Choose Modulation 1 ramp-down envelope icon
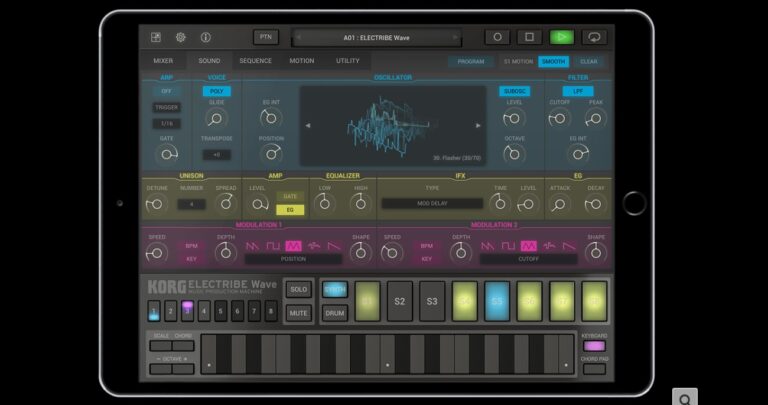The height and width of the screenshot is (405, 768). pos(334,246)
